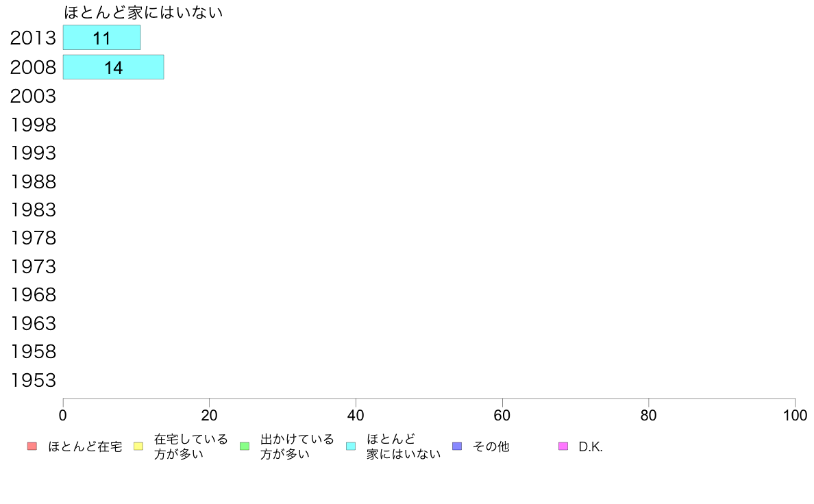Click the blue その他 legend swatch

coord(457,446)
